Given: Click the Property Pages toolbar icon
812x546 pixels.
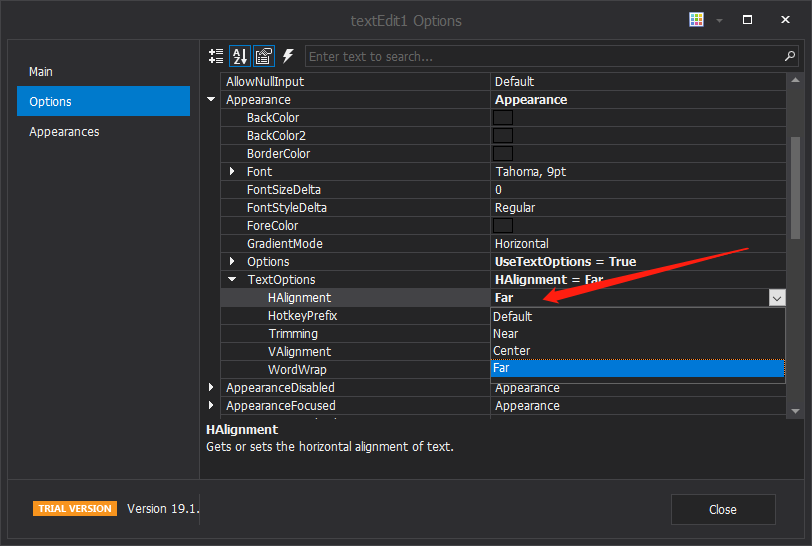Looking at the screenshot, I should pyautogui.click(x=264, y=56).
